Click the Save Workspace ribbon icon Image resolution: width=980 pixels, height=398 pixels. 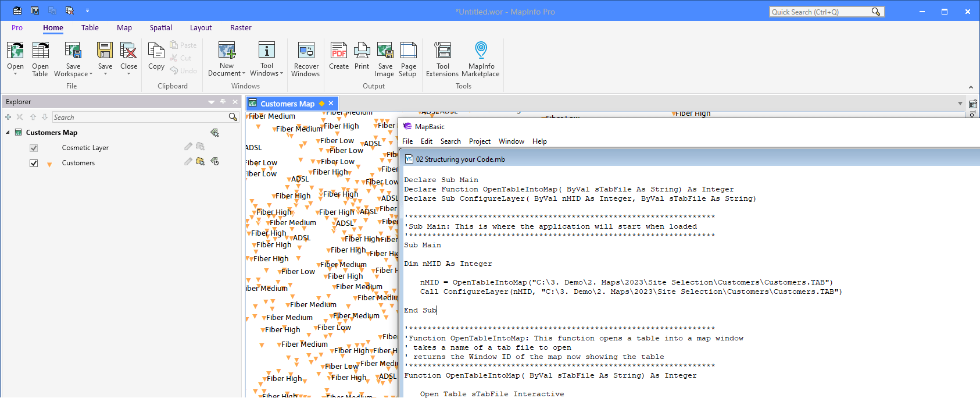tap(73, 51)
